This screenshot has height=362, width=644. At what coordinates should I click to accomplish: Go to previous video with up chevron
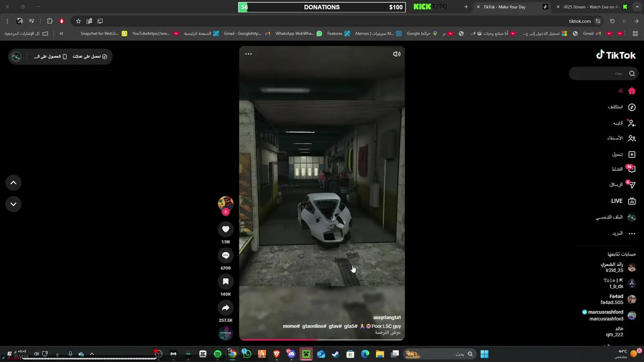(x=14, y=183)
